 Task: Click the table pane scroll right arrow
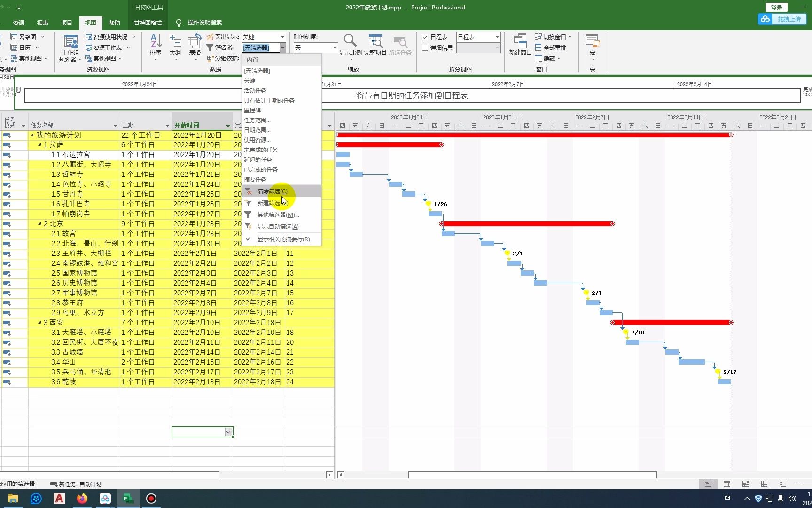click(329, 475)
